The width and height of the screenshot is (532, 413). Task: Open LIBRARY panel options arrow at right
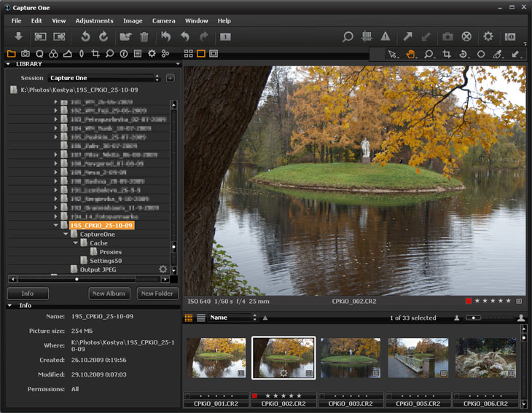[x=178, y=64]
